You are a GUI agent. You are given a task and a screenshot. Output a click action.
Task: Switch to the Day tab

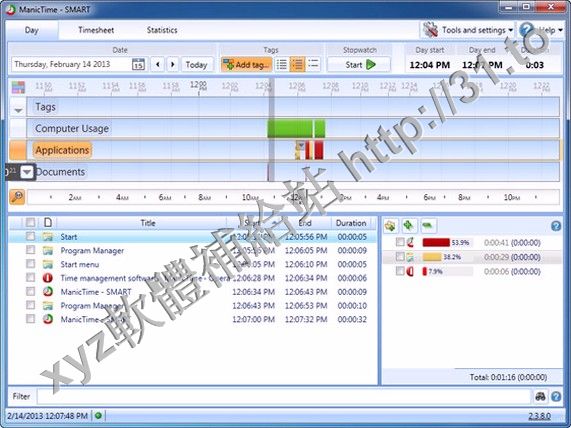coord(32,30)
